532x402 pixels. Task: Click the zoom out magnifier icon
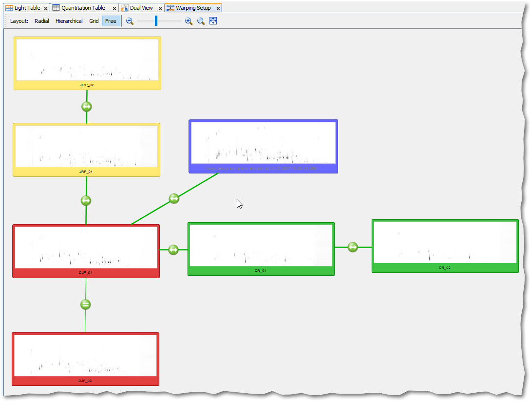click(130, 21)
